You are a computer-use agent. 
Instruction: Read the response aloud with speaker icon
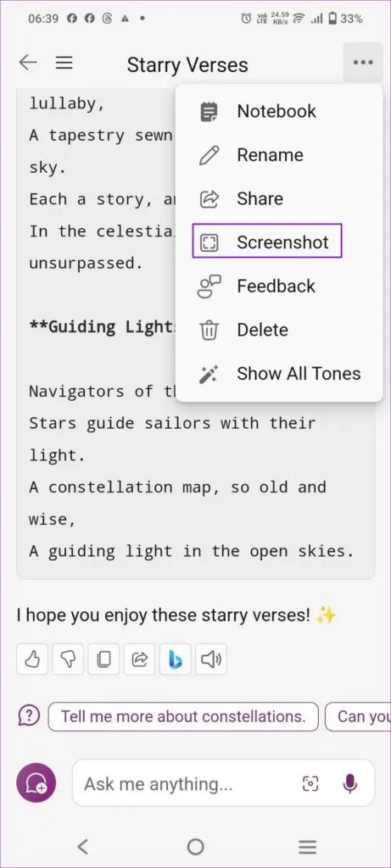[211, 659]
